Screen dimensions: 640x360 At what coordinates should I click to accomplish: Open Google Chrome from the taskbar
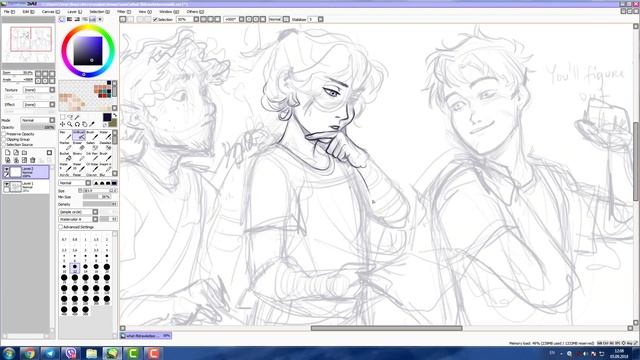29,353
